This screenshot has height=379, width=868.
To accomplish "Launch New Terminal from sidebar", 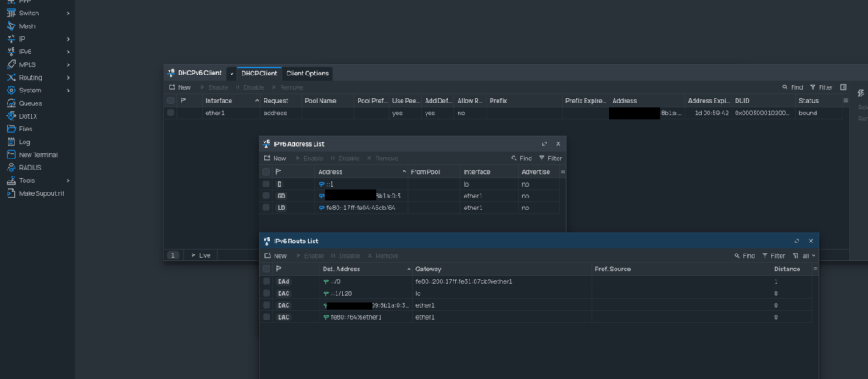I will (39, 154).
